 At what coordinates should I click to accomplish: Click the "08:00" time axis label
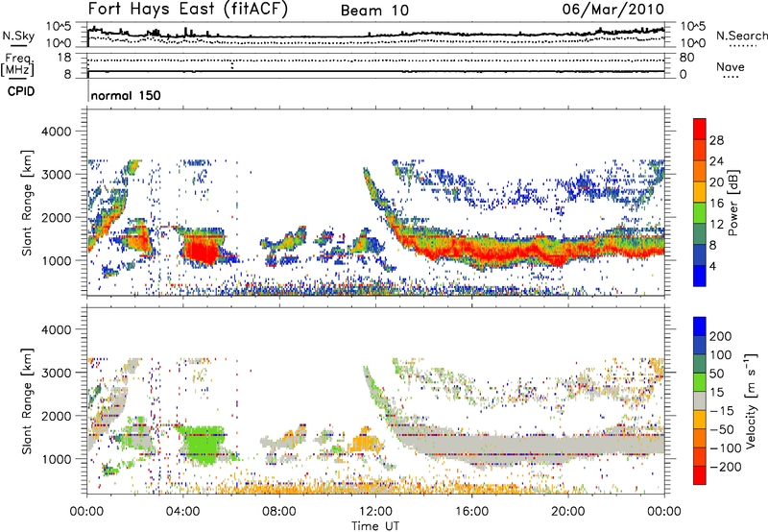pyautogui.click(x=279, y=512)
